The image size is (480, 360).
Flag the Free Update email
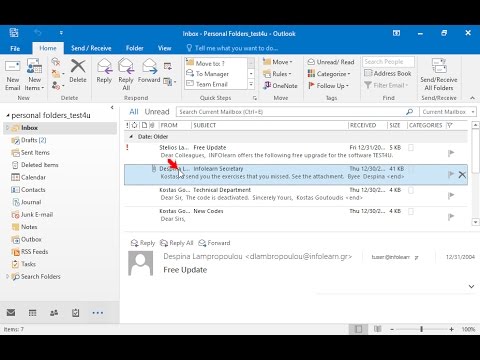(451, 153)
